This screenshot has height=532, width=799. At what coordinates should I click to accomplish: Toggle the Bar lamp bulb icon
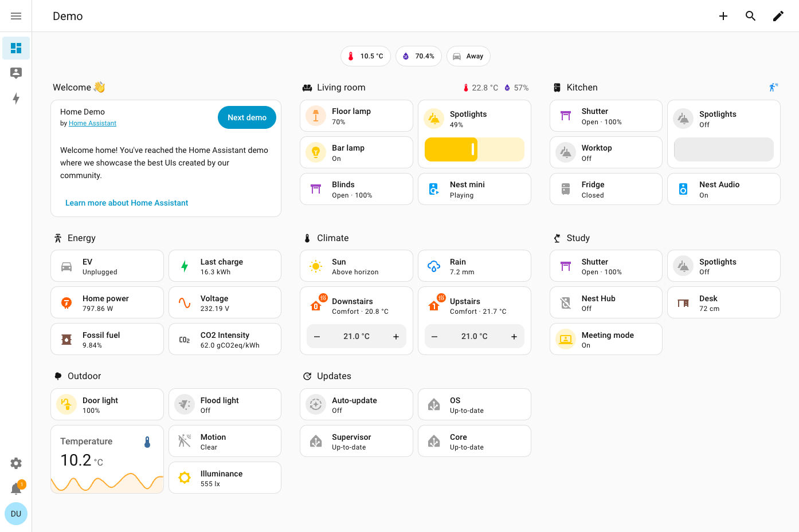[x=316, y=152]
